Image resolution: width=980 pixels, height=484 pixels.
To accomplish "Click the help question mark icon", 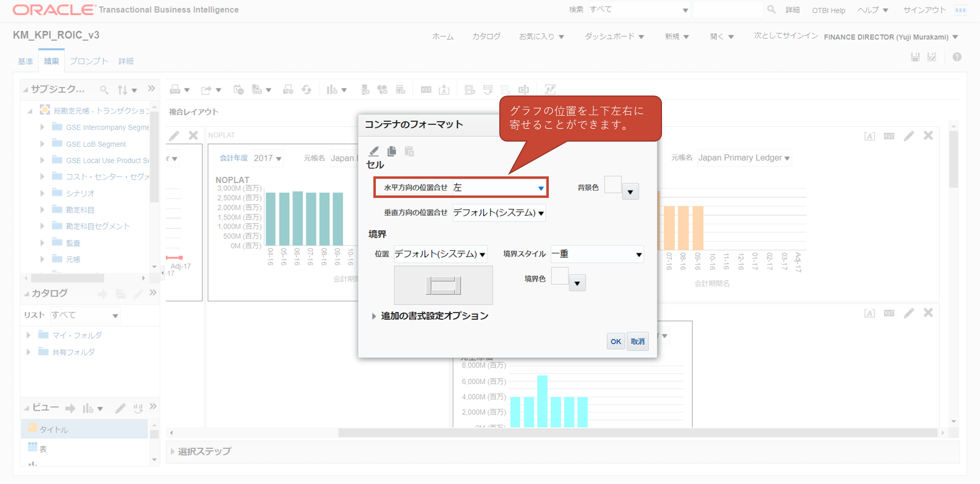I will point(956,57).
